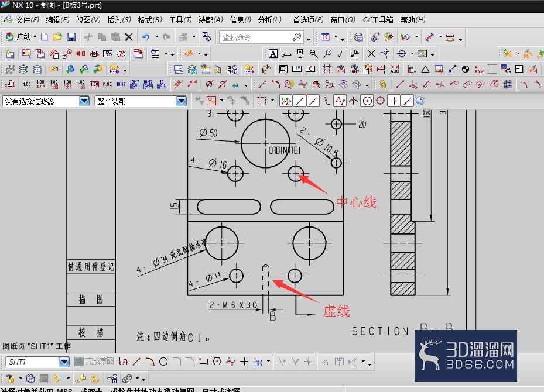Select the Line sketch tool
The width and height of the screenshot is (544, 392).
tap(136, 361)
